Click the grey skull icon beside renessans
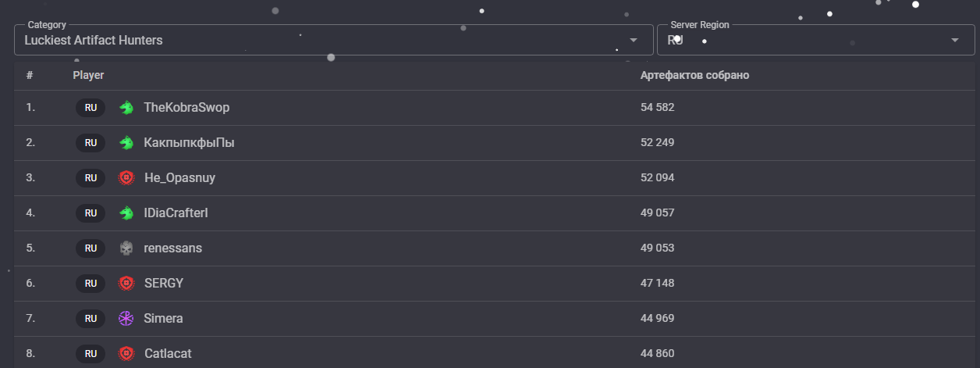This screenshot has width=980, height=368. pos(126,248)
